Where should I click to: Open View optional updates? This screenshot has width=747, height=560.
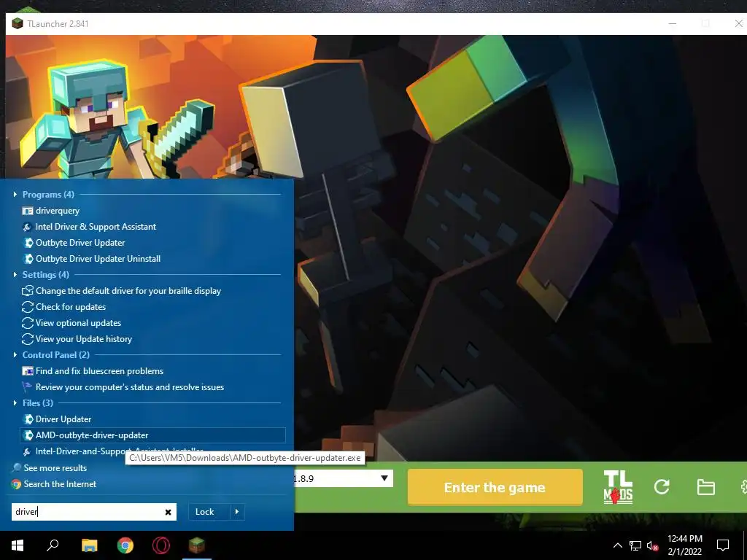coord(78,323)
